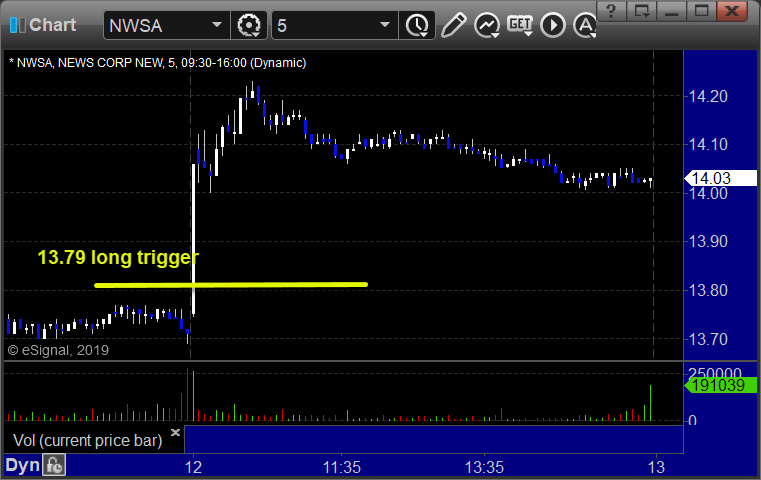Click the 13.90 price axis label

(708, 241)
